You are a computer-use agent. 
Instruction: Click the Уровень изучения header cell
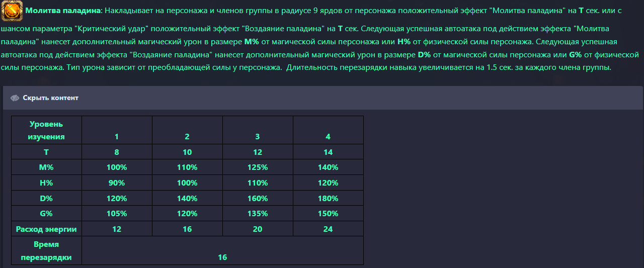click(x=46, y=130)
